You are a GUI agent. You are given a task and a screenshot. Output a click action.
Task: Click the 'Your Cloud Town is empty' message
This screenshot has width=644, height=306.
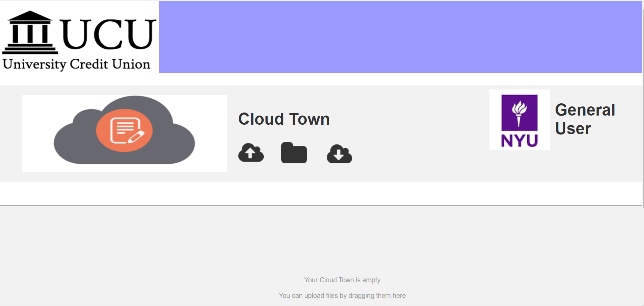(x=342, y=280)
